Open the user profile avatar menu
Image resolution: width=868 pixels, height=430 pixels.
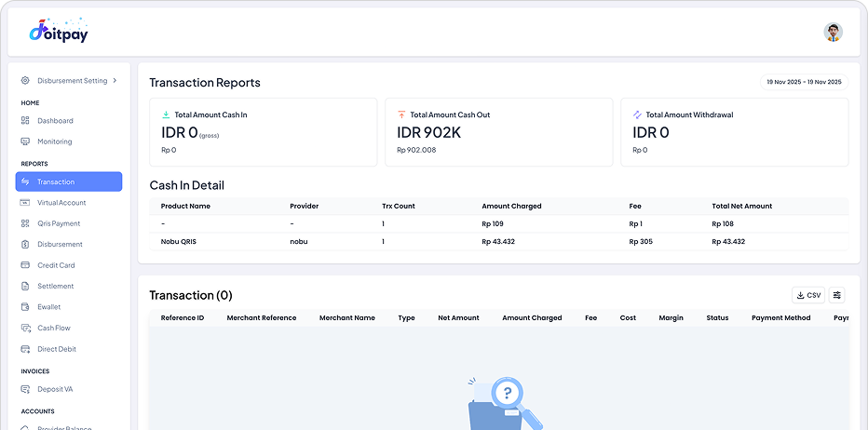click(833, 33)
